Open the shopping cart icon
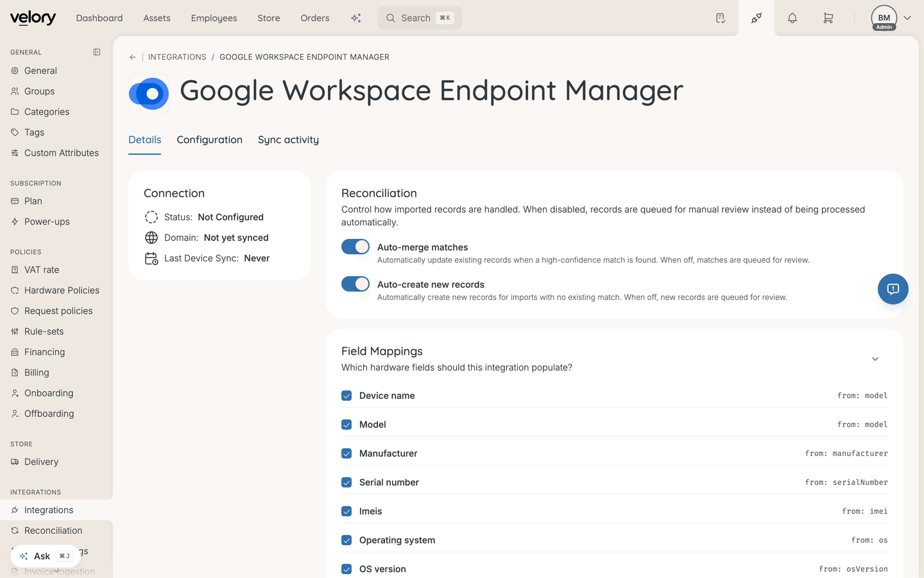Image resolution: width=924 pixels, height=578 pixels. [x=828, y=18]
